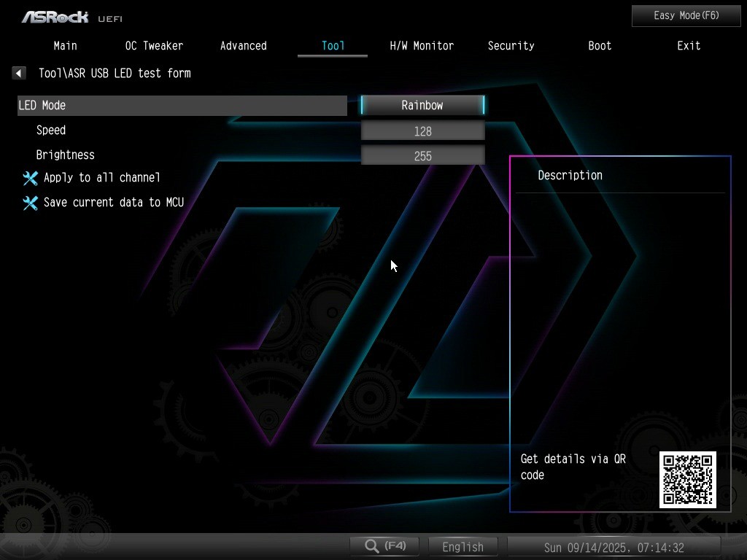Switch to the Main tab

coord(65,46)
